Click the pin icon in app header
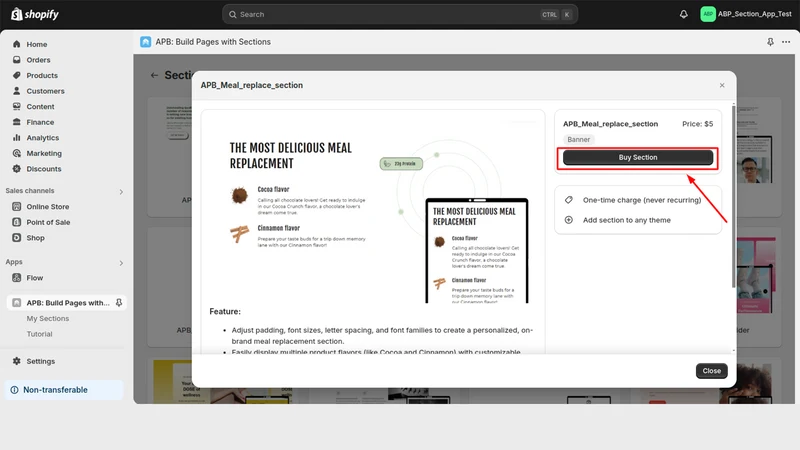Screen dimensions: 800x450 (x=770, y=42)
